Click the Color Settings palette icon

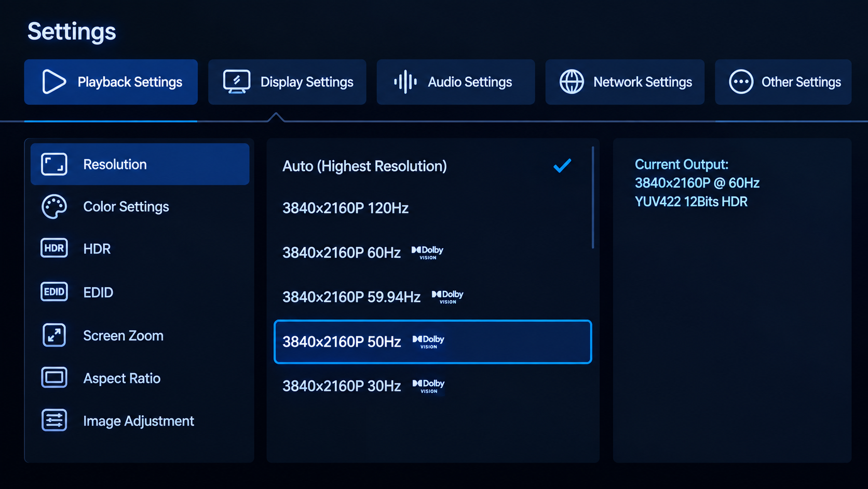[x=54, y=207]
